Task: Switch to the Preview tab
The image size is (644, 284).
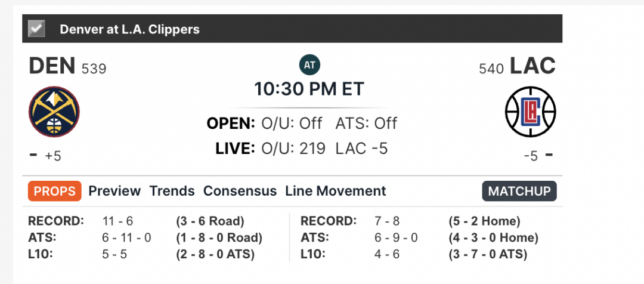Action: [x=114, y=191]
